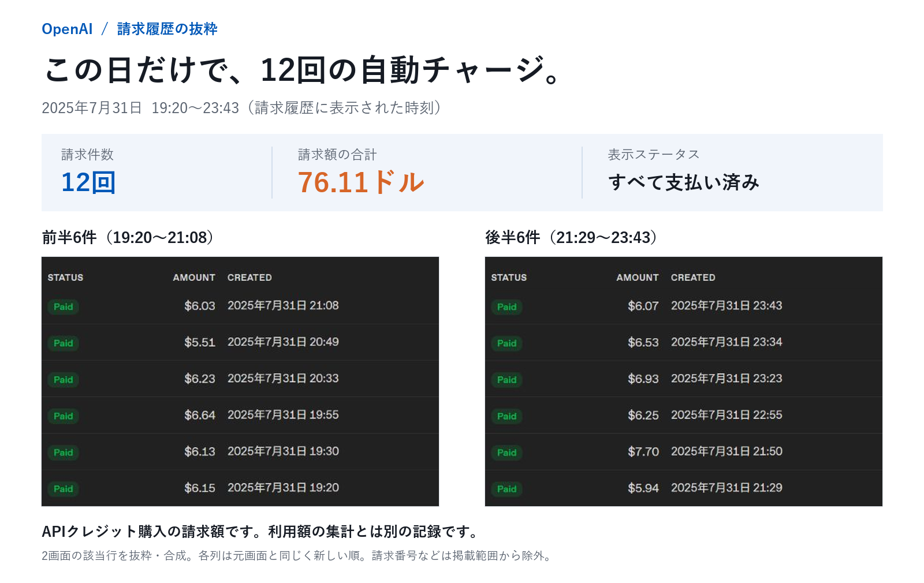Select the $7.70 amount cell

pyautogui.click(x=643, y=451)
